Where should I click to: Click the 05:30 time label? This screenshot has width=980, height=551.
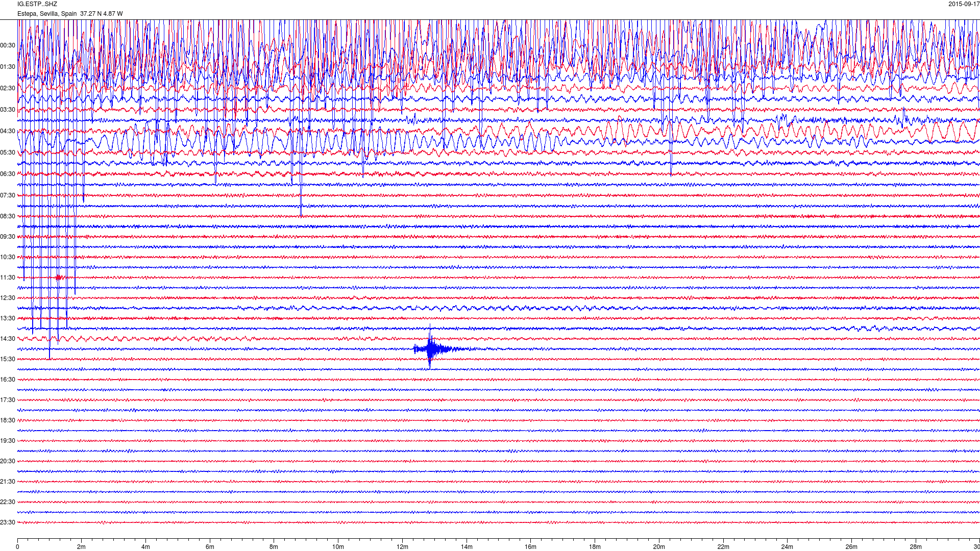tap(8, 153)
